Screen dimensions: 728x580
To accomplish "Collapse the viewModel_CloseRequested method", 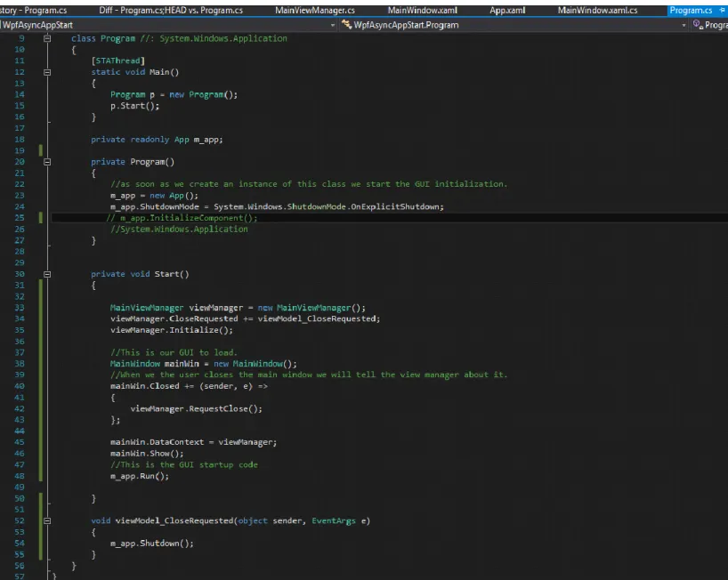I will pos(47,521).
